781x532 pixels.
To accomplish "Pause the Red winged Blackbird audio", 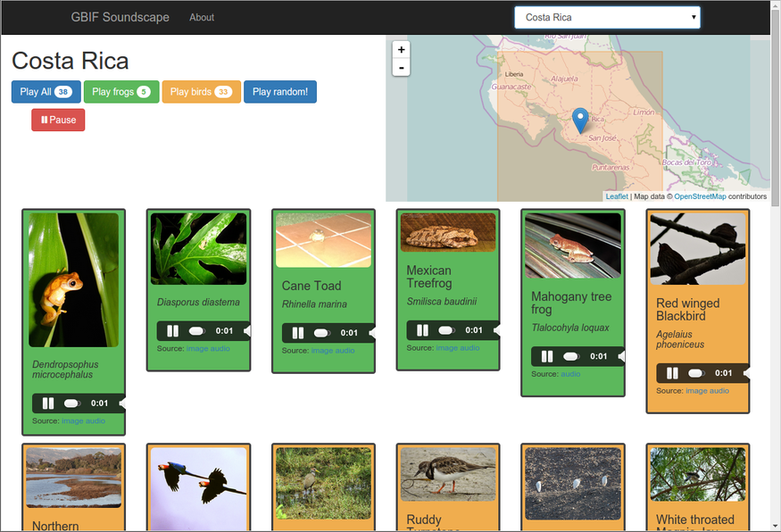I will (672, 372).
